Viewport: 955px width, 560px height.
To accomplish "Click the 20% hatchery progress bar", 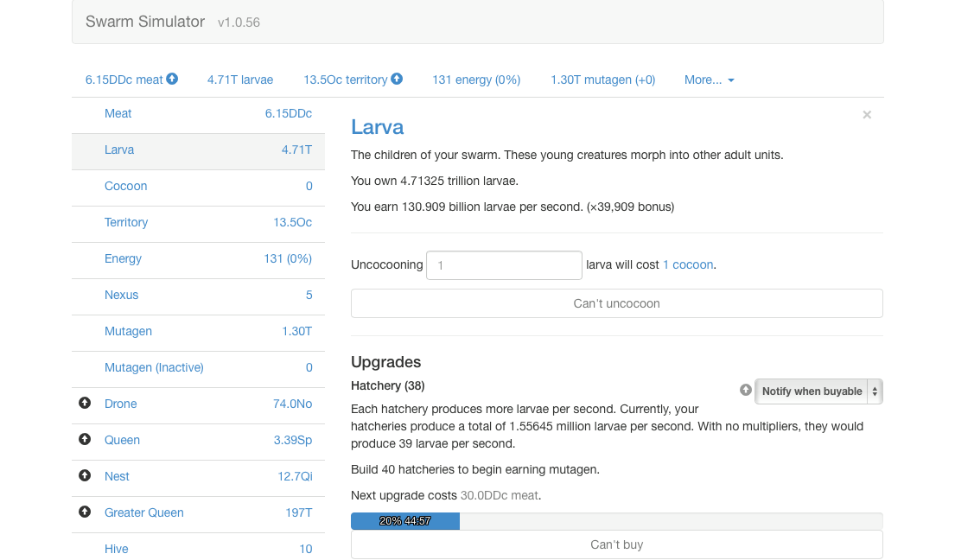I will coord(616,521).
